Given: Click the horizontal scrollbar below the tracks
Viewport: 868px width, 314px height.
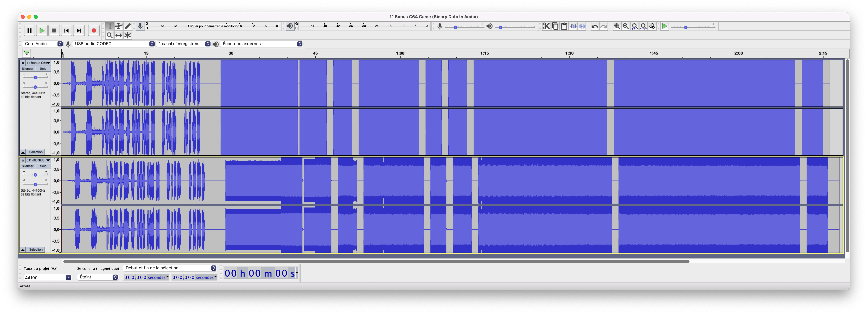Looking at the screenshot, I should [376, 261].
